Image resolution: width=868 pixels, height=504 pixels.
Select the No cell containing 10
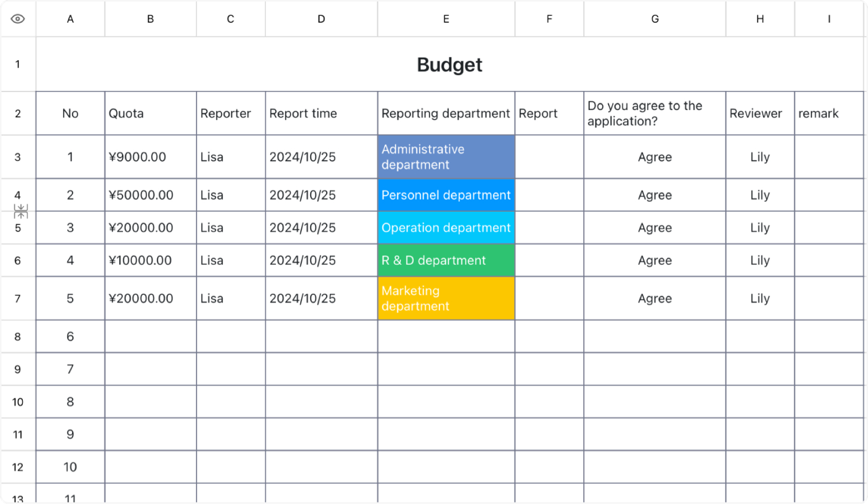70,467
